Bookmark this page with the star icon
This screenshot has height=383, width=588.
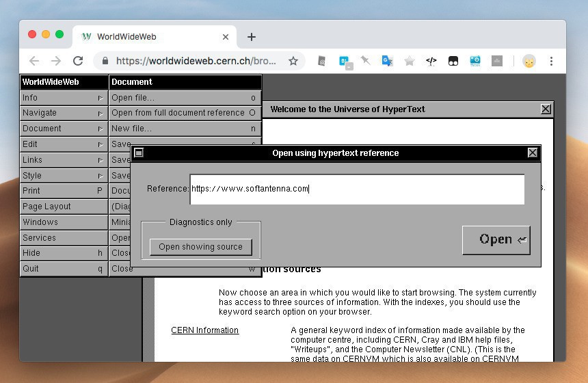click(x=293, y=61)
